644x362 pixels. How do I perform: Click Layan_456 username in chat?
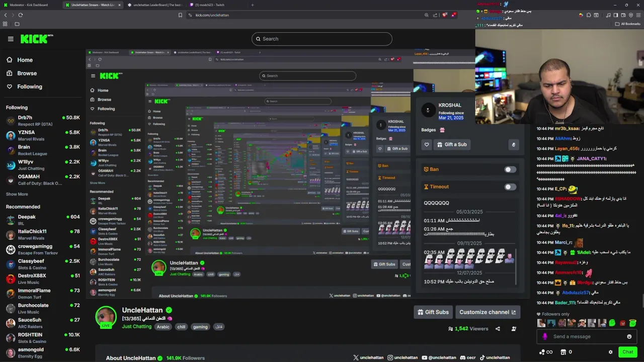tap(566, 149)
